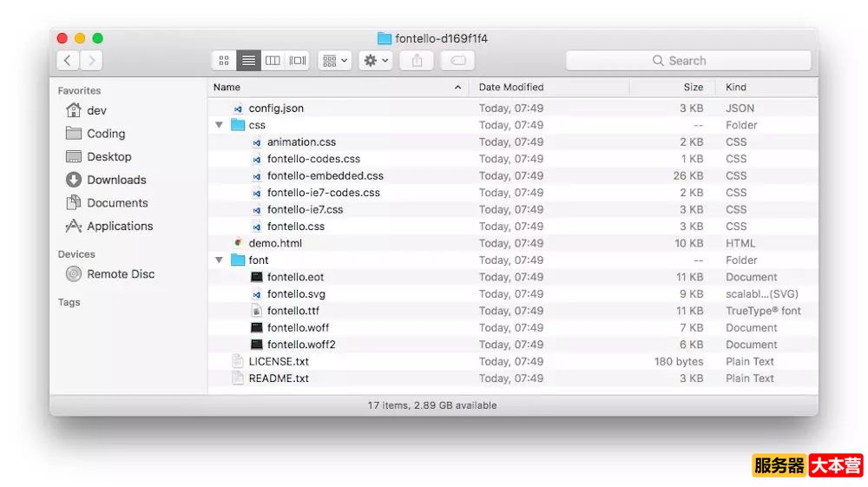Activate list view toggle in toolbar
Viewport: 868px width, 487px height.
coord(248,61)
